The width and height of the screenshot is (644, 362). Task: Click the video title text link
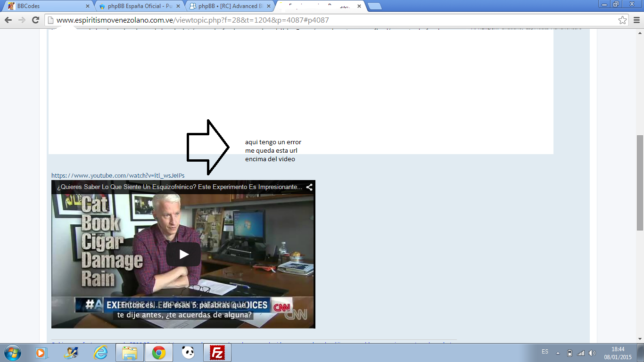[179, 187]
